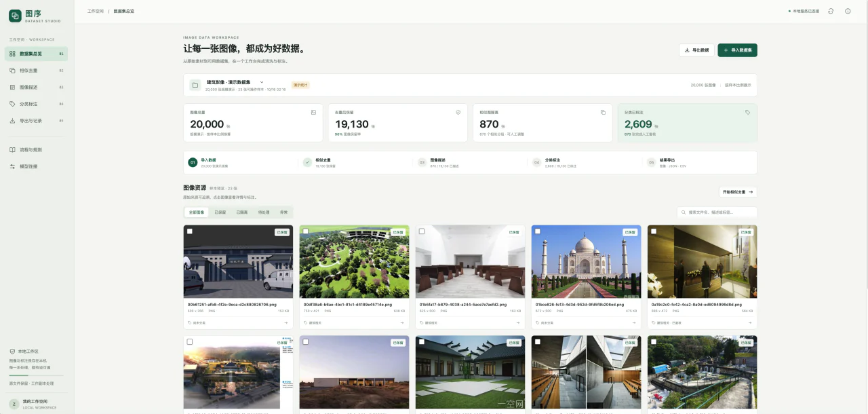Click the 导入数据集 button
This screenshot has height=414, width=868.
click(x=737, y=50)
